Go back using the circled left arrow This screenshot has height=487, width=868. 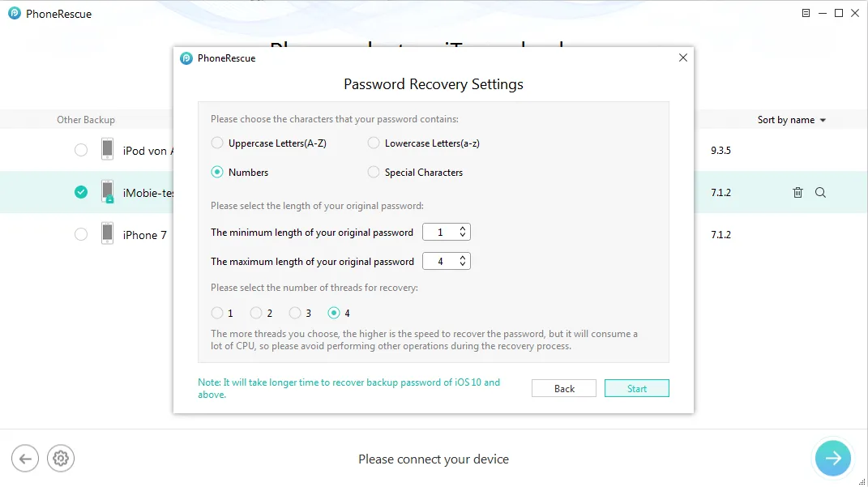[25, 458]
